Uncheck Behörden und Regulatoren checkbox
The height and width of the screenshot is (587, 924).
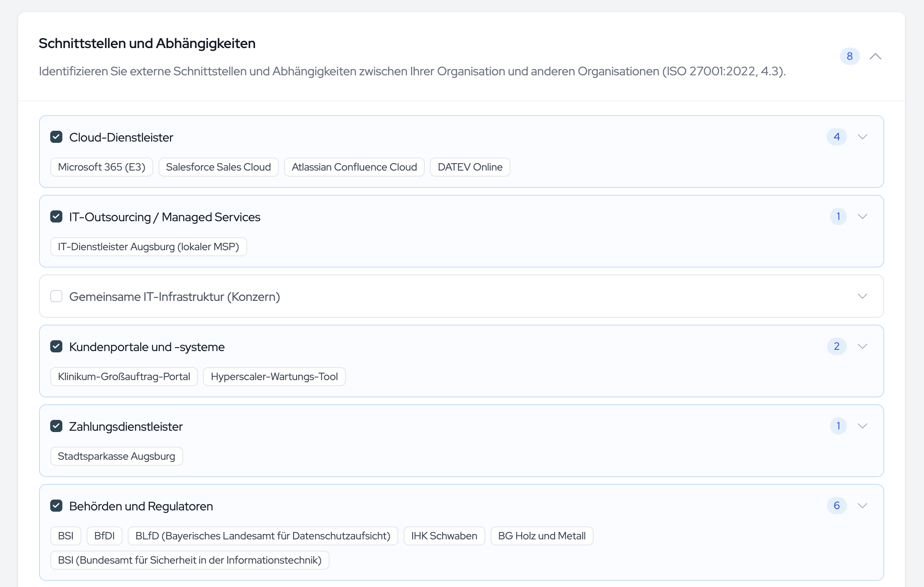(56, 506)
